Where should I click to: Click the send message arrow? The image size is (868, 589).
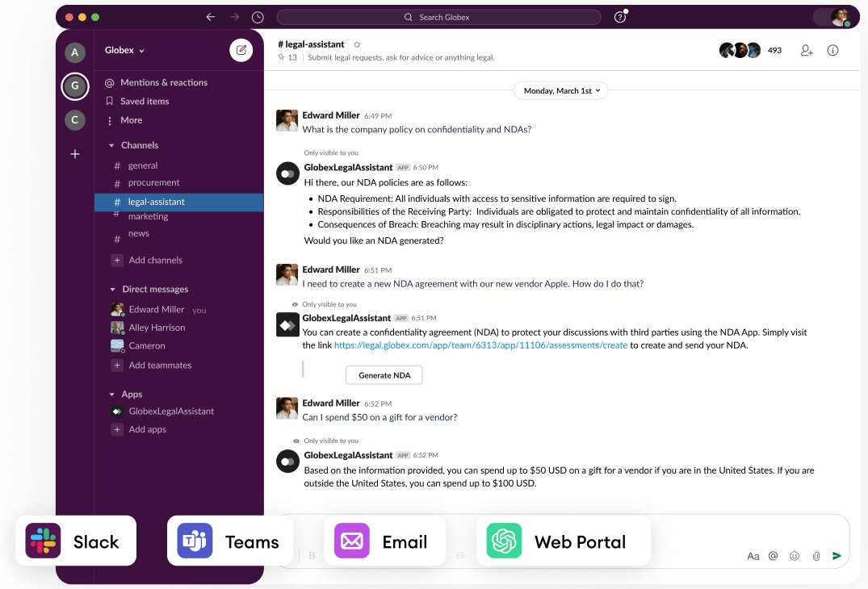(837, 556)
